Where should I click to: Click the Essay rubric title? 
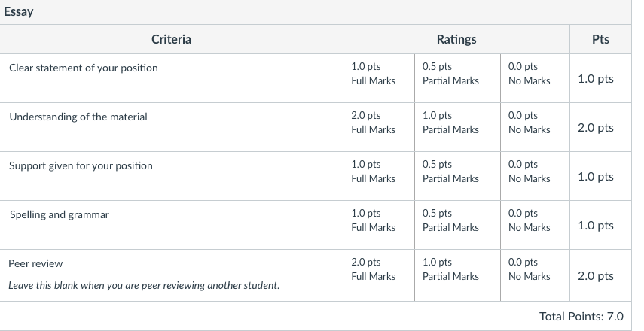coord(19,11)
